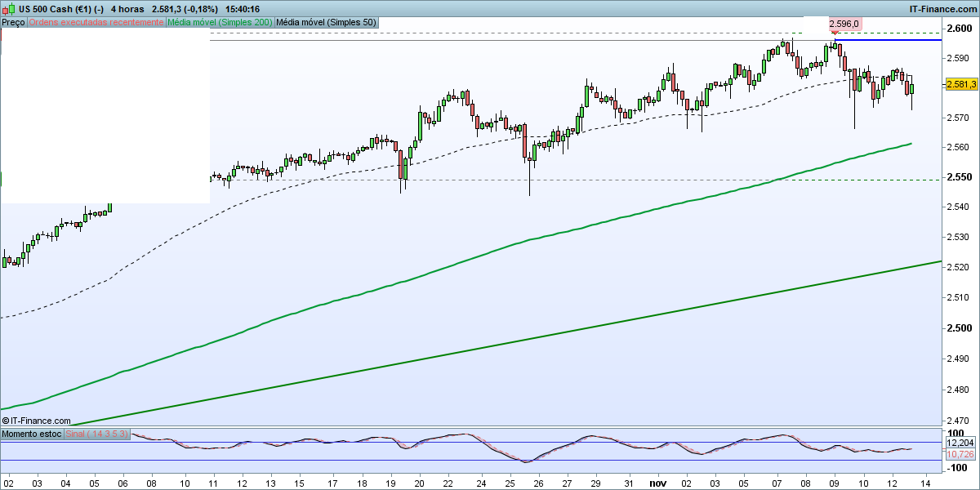Viewport: 980px width, 490px height.
Task: Open the Momento estoc indicator settings
Action: coord(31,434)
